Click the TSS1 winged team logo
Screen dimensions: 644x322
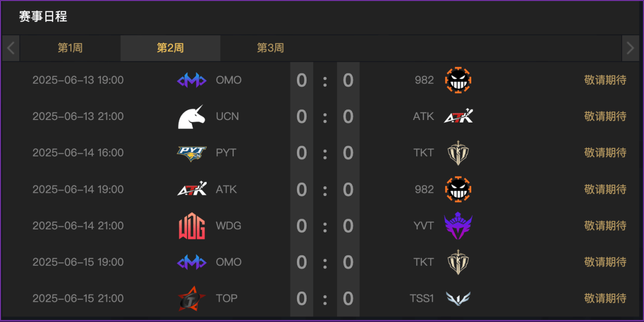[458, 299]
